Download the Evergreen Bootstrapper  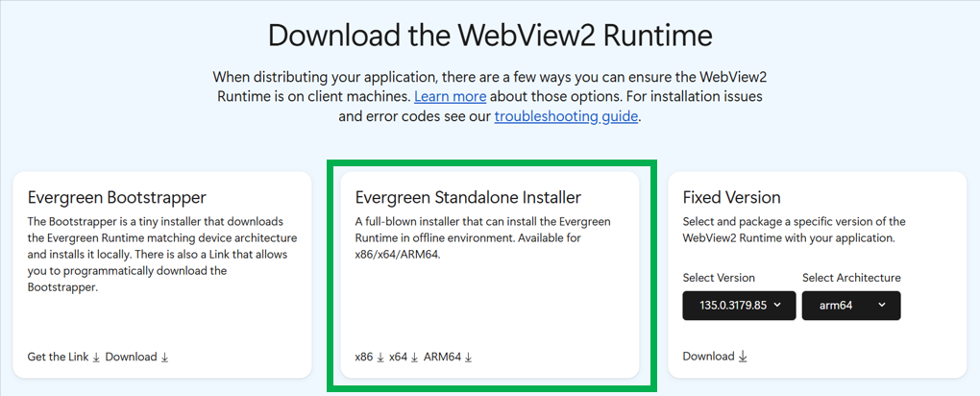(136, 357)
